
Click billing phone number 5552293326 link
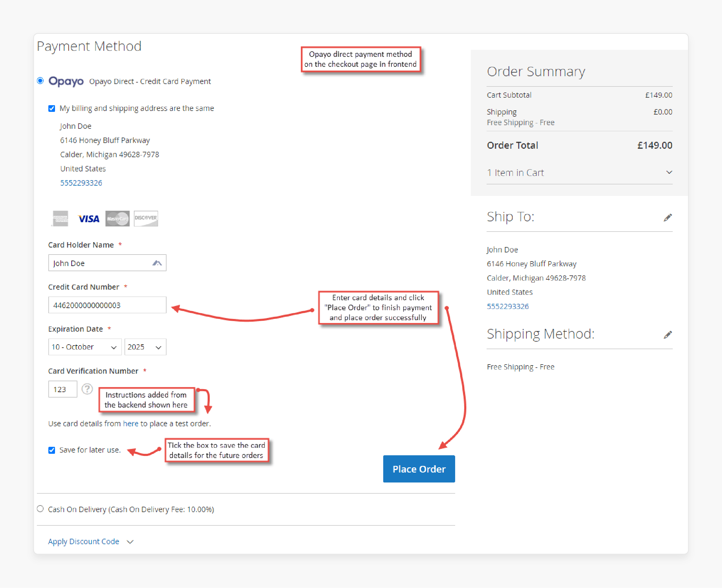tap(81, 183)
